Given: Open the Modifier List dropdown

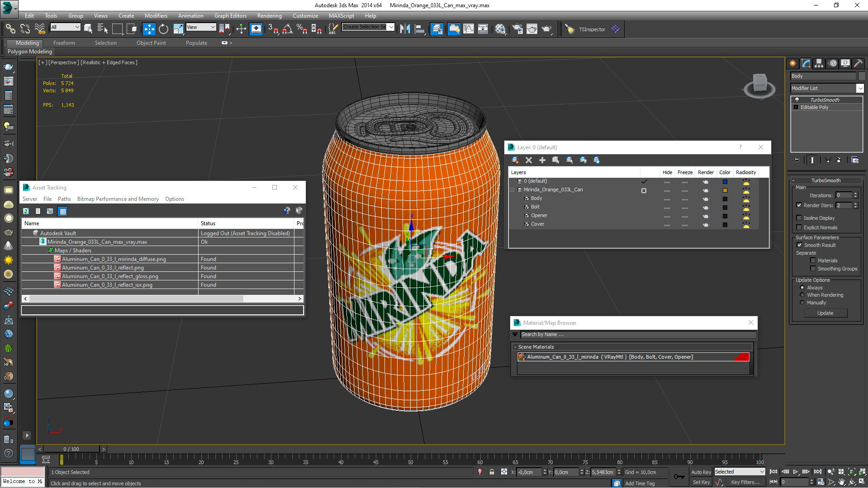Looking at the screenshot, I should click(x=860, y=88).
